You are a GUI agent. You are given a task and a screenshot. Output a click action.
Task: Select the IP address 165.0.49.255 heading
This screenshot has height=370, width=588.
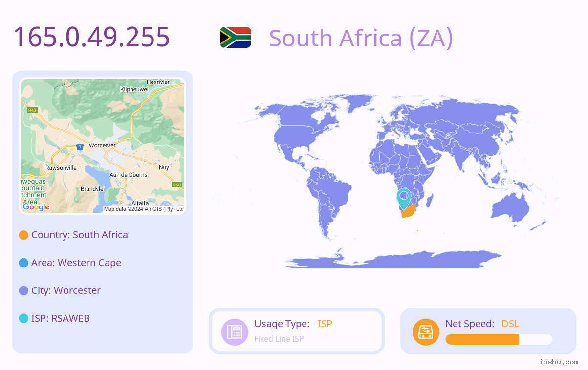click(91, 37)
